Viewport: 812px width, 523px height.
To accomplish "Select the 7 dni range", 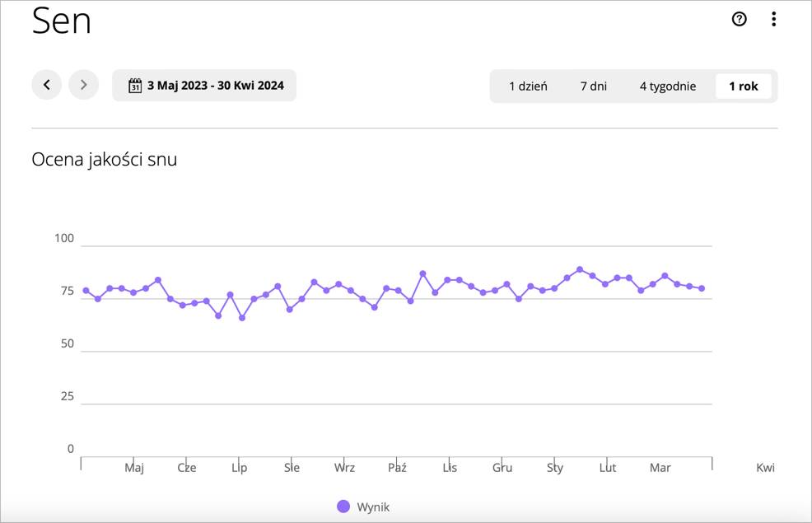I will click(593, 86).
